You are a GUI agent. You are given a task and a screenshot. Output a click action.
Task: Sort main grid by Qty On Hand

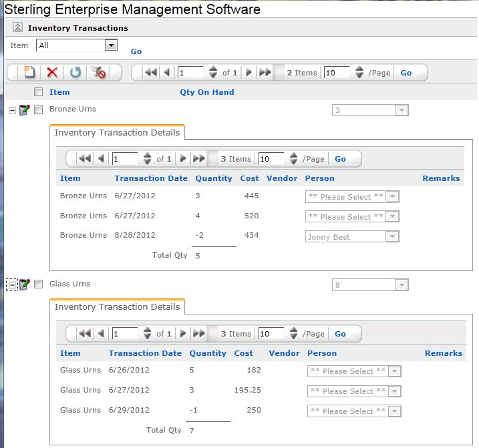tap(207, 92)
